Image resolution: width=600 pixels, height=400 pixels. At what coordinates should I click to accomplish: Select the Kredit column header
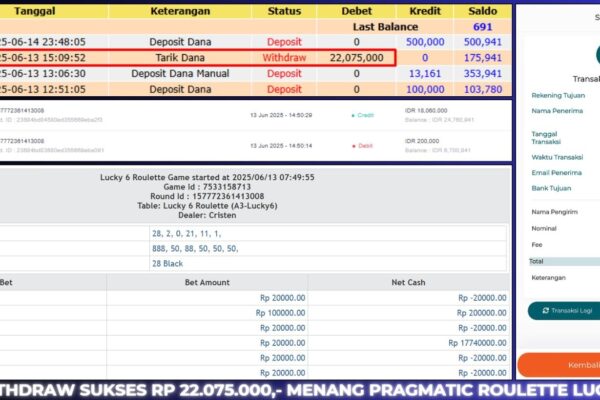click(x=425, y=11)
